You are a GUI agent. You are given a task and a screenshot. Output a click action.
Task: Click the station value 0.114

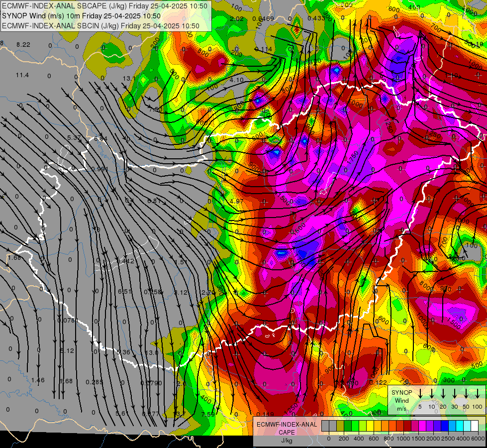(x=263, y=49)
